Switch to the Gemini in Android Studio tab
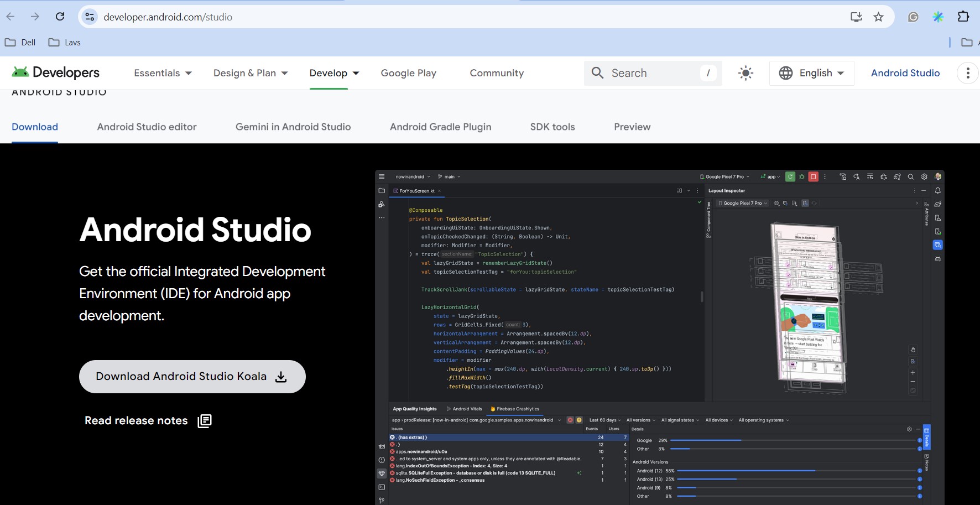The width and height of the screenshot is (980, 505). 293,127
